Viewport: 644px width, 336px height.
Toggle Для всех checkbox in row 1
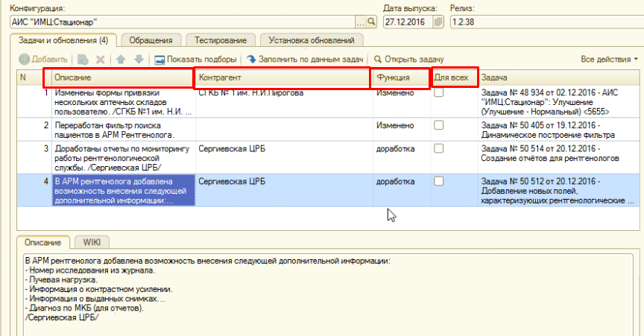click(x=438, y=92)
